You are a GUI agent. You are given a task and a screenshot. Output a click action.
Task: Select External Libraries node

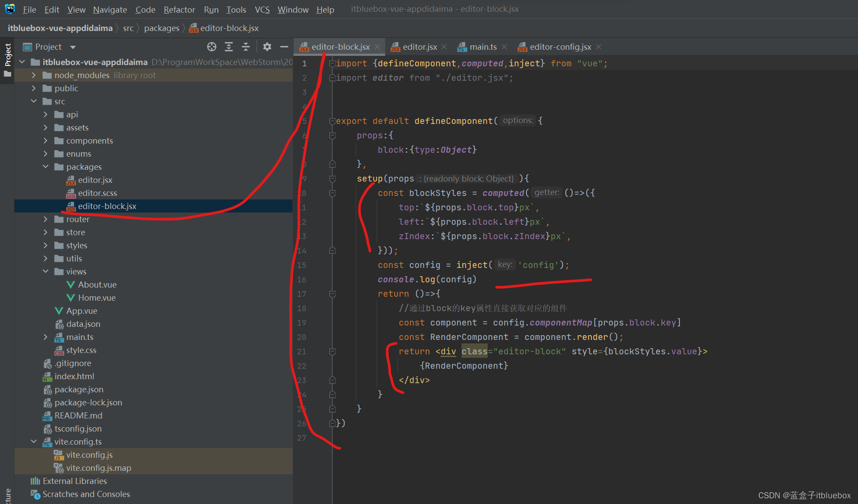[75, 481]
